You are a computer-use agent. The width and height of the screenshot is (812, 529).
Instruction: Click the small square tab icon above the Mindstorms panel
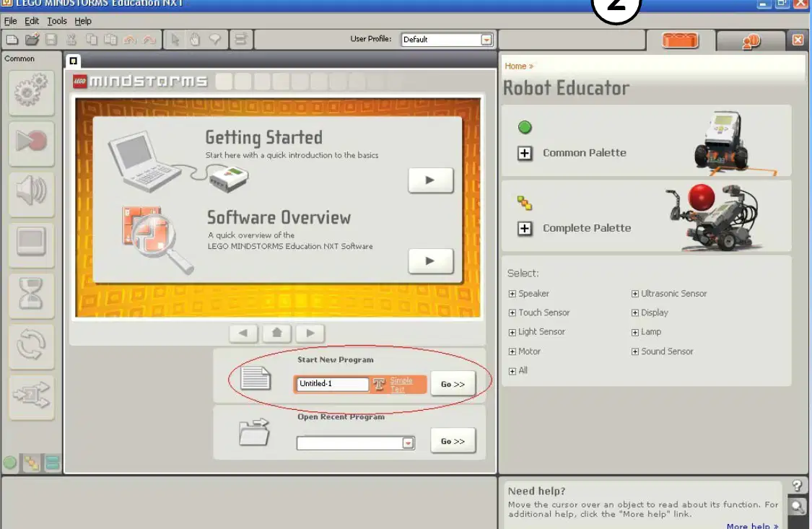[x=74, y=61]
